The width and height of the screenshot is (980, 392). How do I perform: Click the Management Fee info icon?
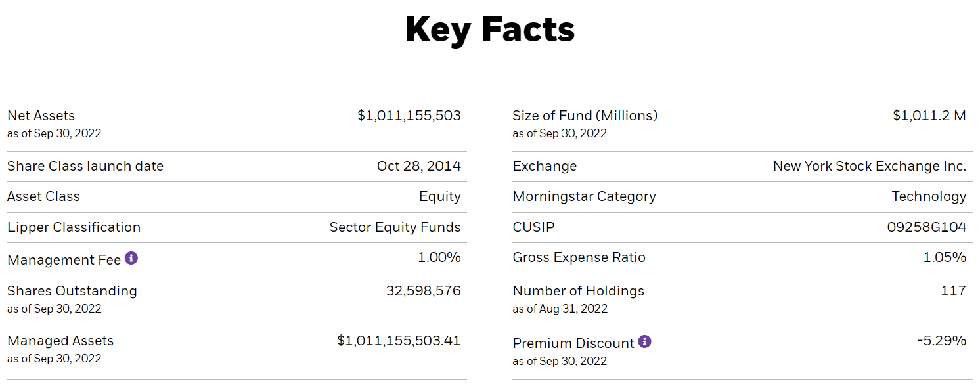point(131,258)
